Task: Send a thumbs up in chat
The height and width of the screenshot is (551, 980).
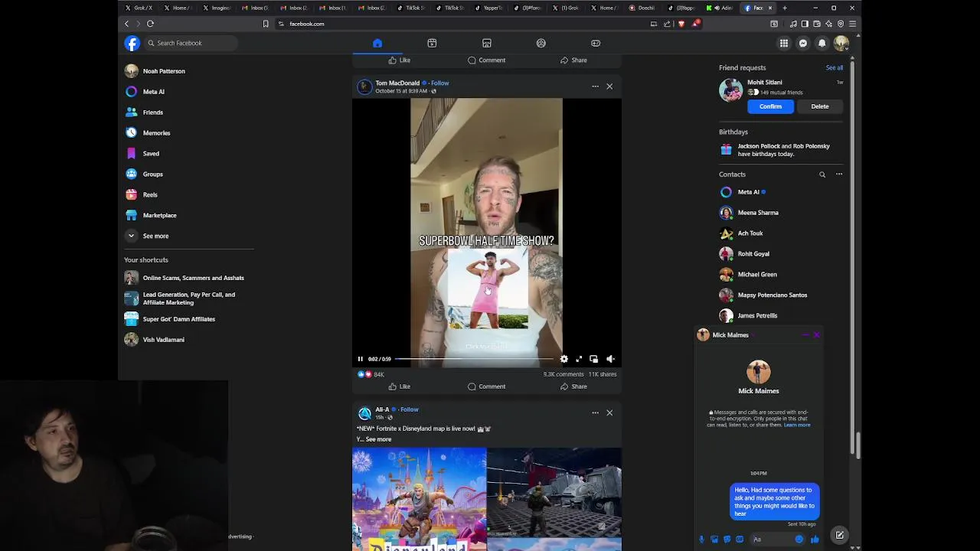Action: click(x=815, y=540)
